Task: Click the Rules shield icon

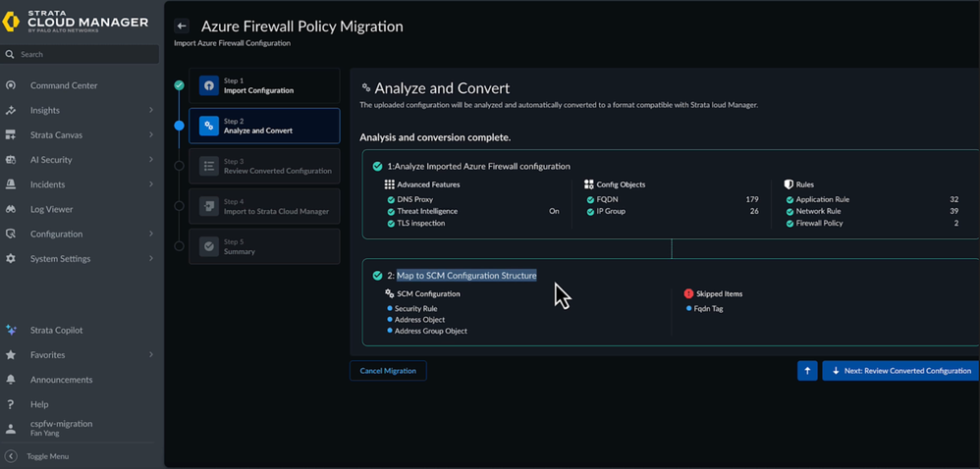Action: (789, 184)
